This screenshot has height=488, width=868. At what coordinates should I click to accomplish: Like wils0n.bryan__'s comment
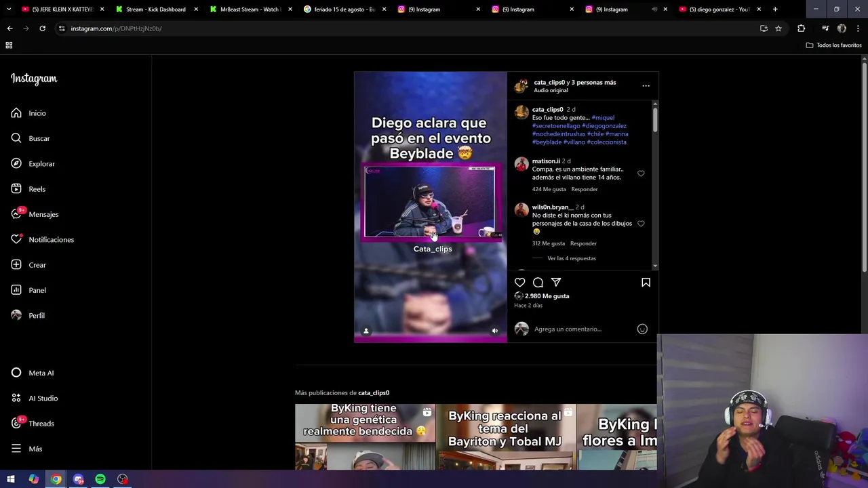[x=641, y=224]
